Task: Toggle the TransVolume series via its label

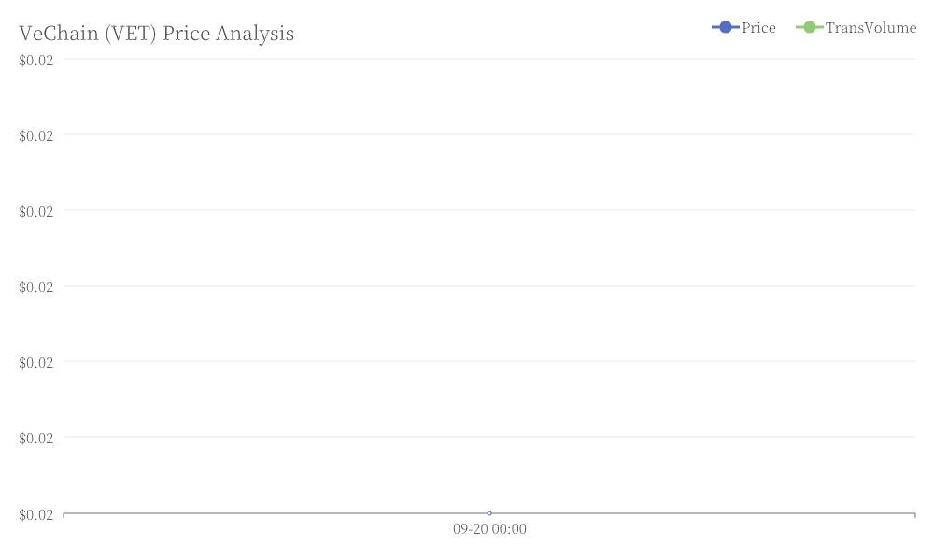Action: click(870, 28)
